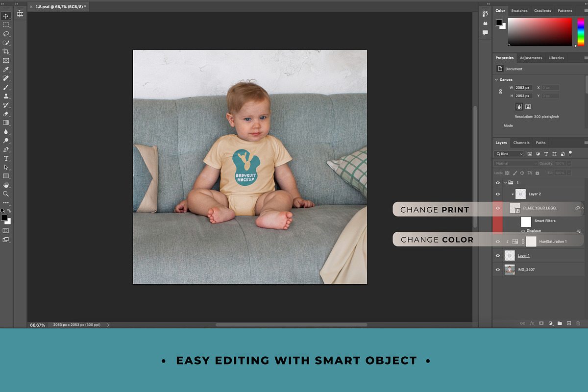588x392 pixels.
Task: Hide Layer 2 visibility eye
Action: [x=498, y=194]
